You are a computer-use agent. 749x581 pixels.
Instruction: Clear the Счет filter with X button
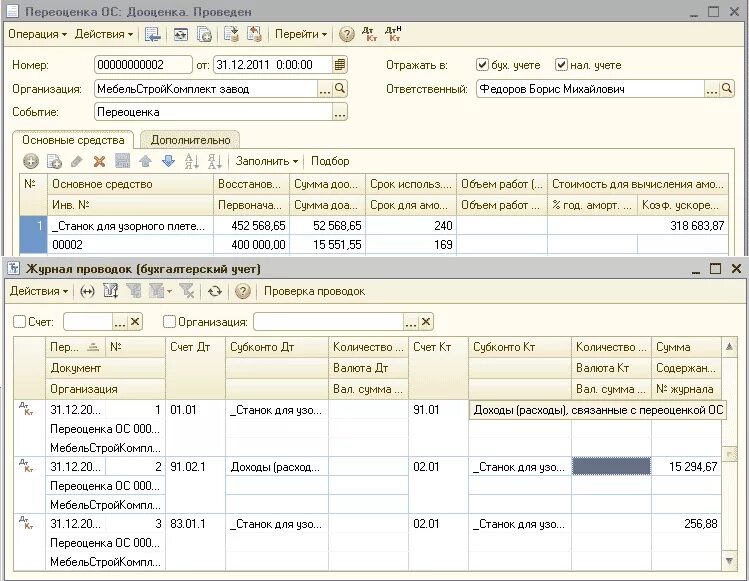135,322
